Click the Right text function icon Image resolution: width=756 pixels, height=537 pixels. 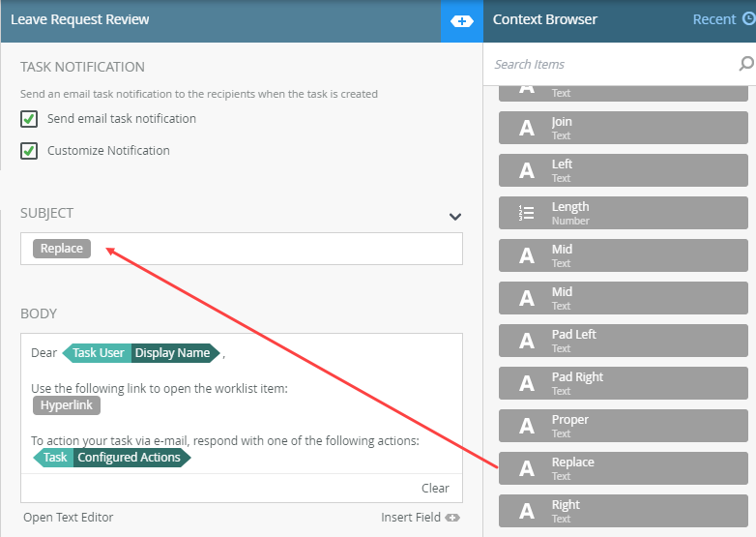pos(527,511)
